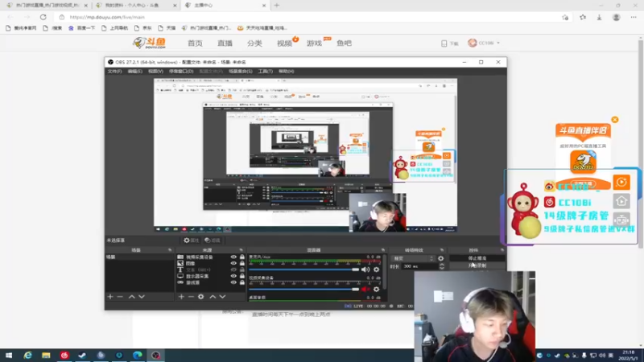The height and width of the screenshot is (362, 644).
Task: Open File Explorer from the taskbar
Action: (46, 355)
